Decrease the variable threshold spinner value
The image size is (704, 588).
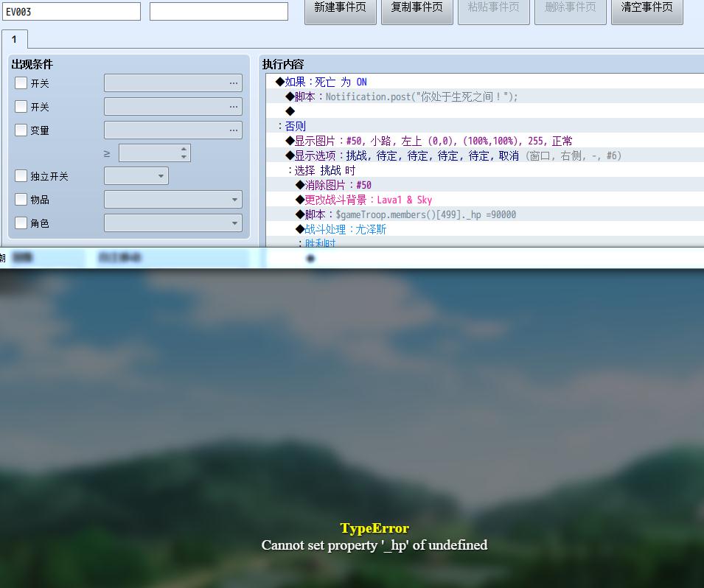[184, 157]
